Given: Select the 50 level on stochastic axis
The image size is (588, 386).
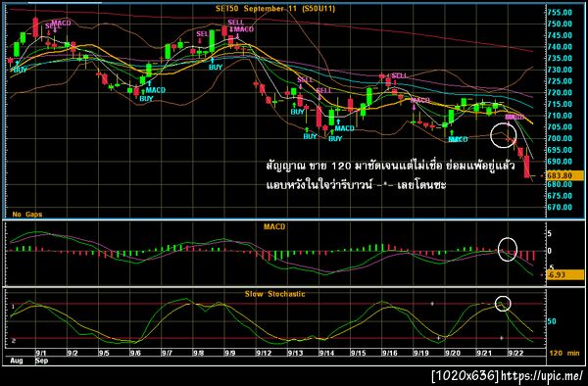Looking at the screenshot, I should 552,321.
